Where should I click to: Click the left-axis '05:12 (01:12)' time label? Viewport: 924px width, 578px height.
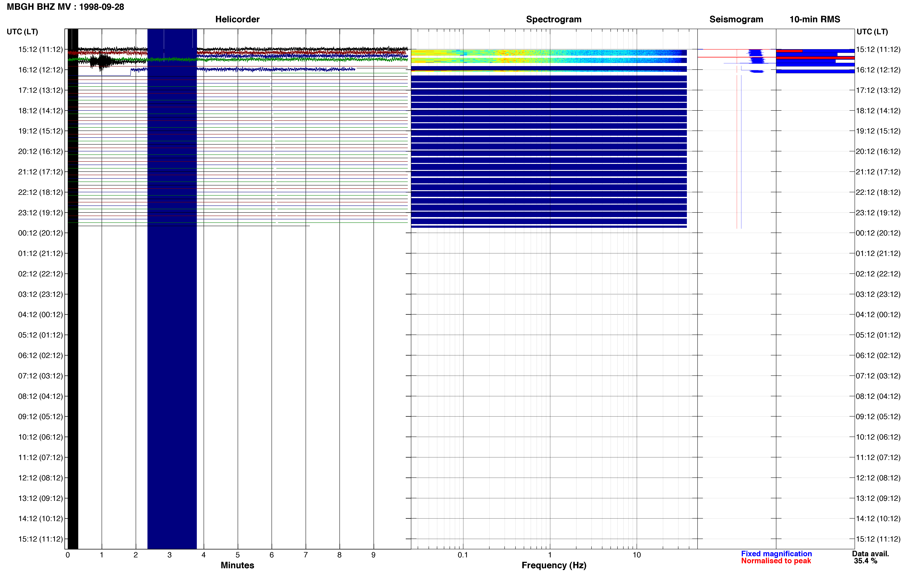pos(41,335)
